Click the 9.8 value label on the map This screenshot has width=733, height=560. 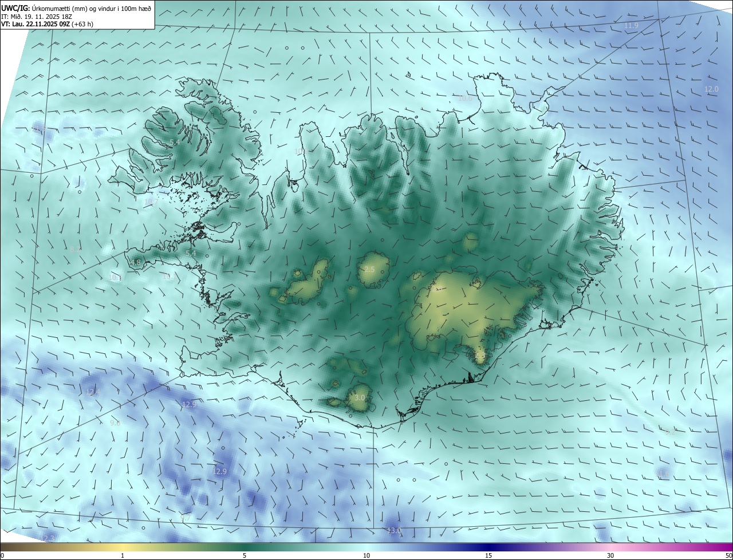click(x=115, y=423)
